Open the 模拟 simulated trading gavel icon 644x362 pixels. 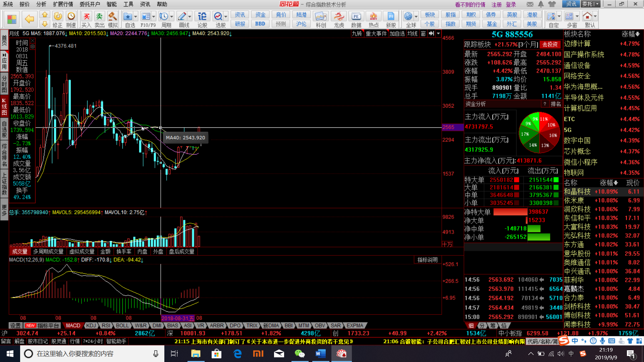coord(113,19)
